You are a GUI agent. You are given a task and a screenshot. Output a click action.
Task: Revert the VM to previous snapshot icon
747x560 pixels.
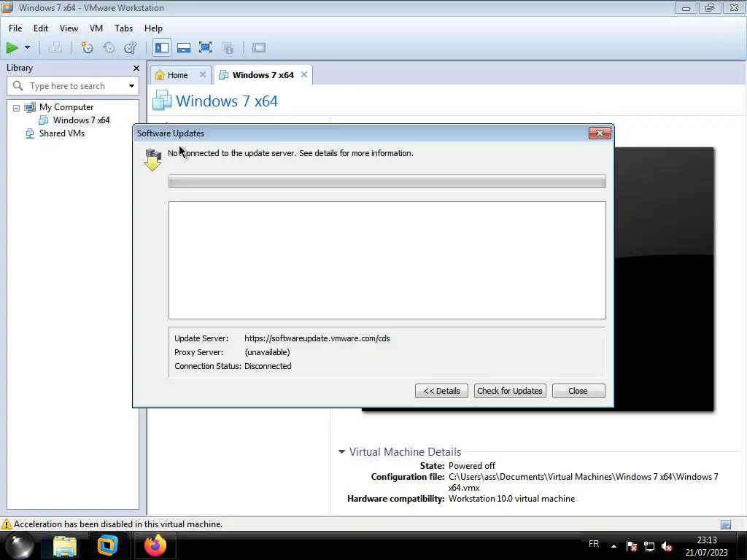click(109, 47)
